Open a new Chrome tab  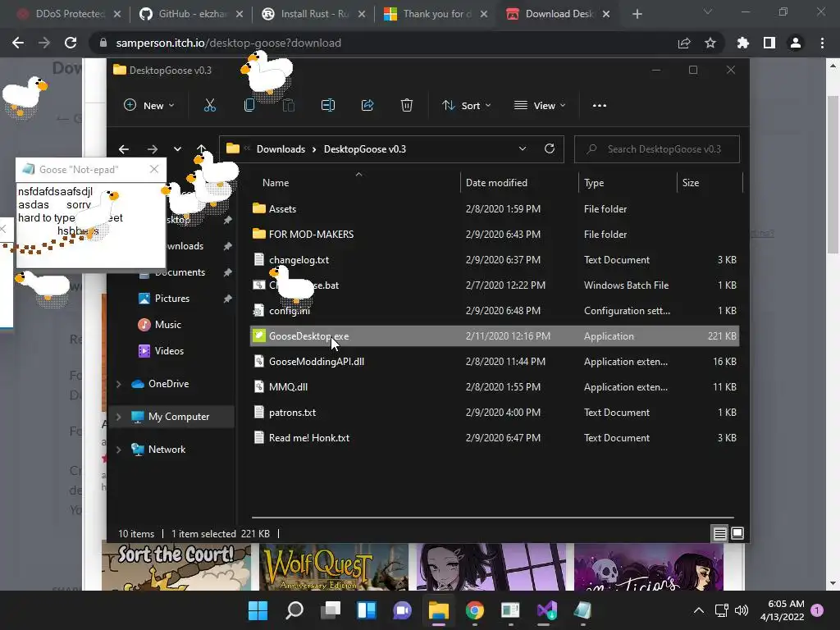637,14
